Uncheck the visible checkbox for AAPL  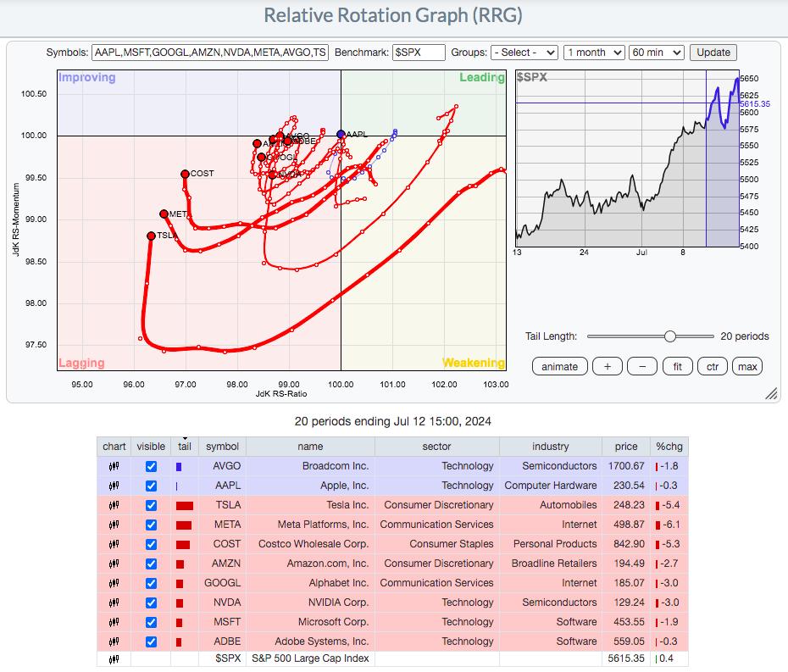click(x=151, y=486)
